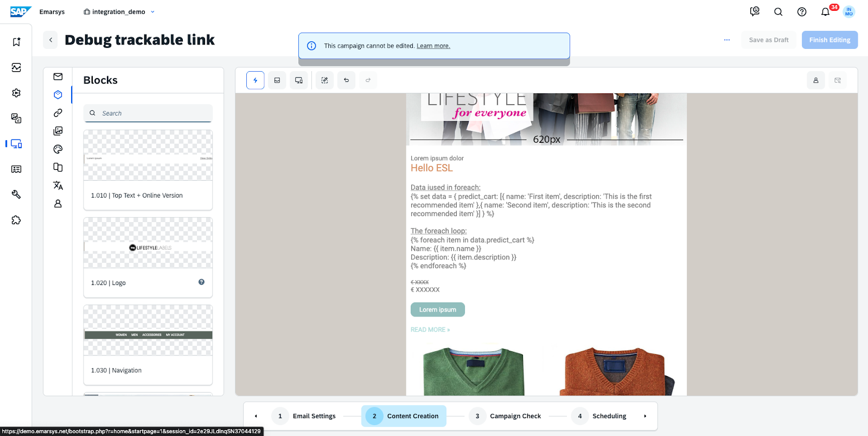868x436 pixels.
Task: Open the wrench Management sidebar icon
Action: pos(16,194)
